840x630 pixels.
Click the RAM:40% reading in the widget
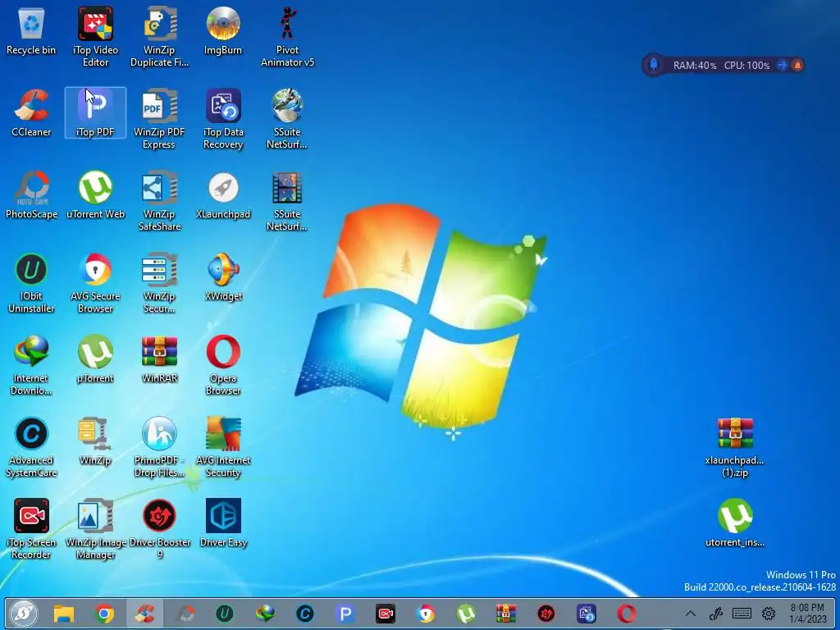695,66
